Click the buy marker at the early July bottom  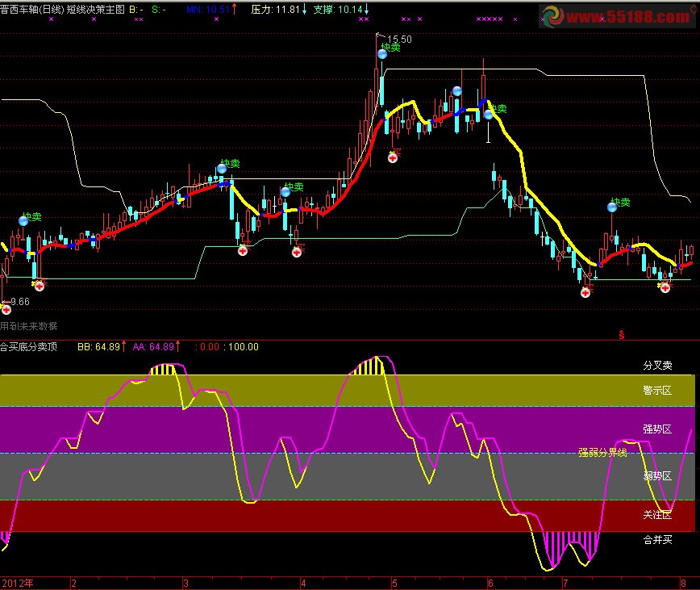(585, 292)
